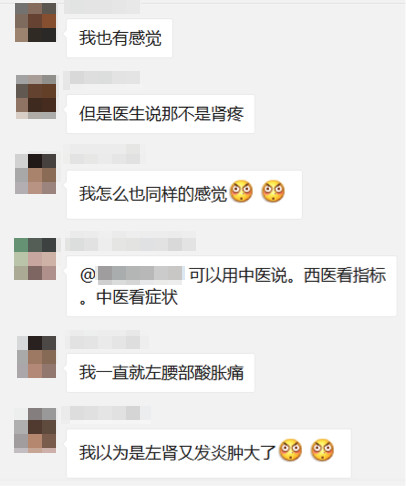Click the blurred @mention name in the message

(141, 275)
